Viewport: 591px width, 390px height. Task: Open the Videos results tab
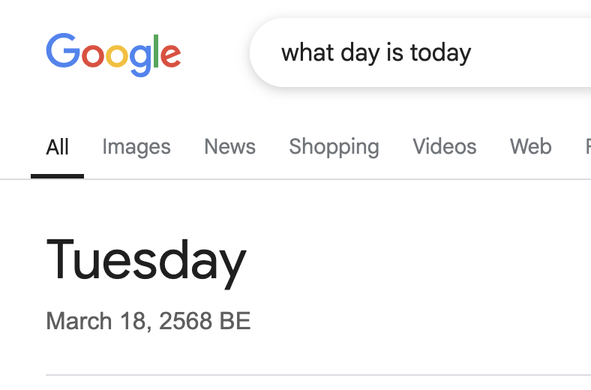click(444, 147)
